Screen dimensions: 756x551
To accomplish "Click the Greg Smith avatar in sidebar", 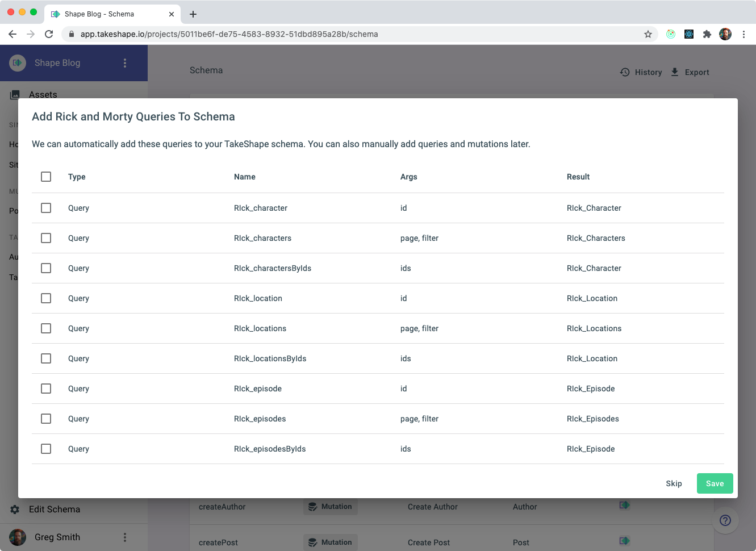I will (18, 537).
